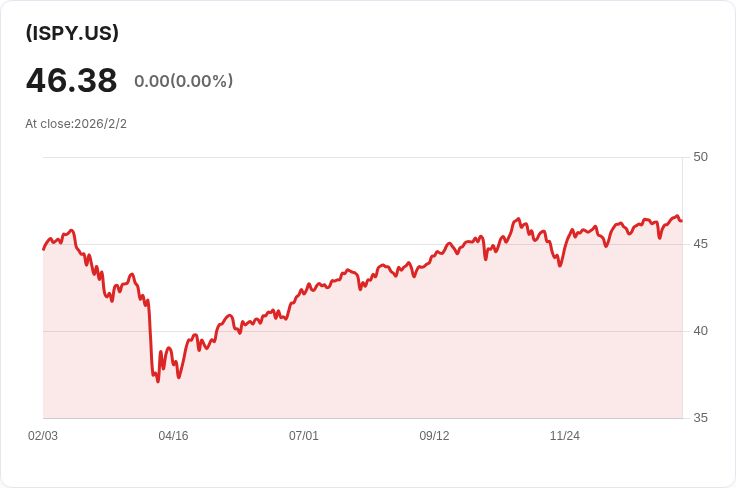Click the chart line's rightmost end point
This screenshot has width=736, height=488.
pos(681,221)
